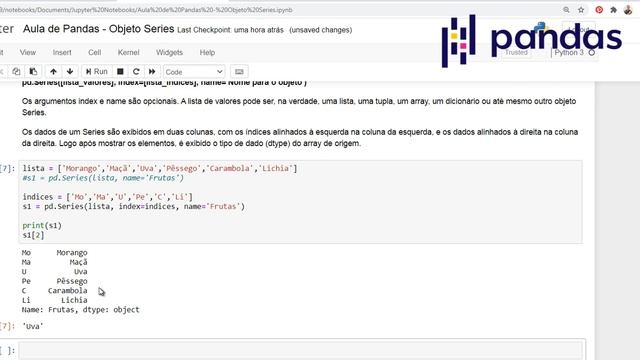Open the Help menu
640x360 pixels.
coord(207,52)
